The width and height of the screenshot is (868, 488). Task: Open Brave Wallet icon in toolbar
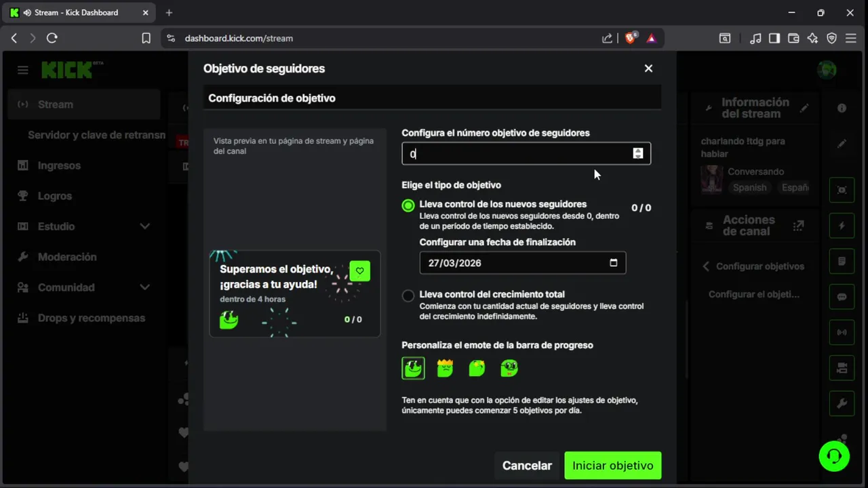click(793, 39)
